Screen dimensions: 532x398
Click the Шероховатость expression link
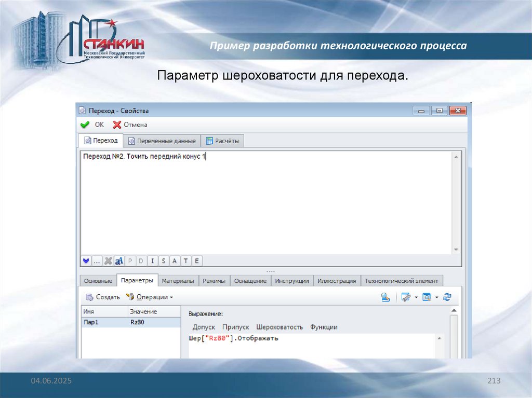pyautogui.click(x=280, y=327)
